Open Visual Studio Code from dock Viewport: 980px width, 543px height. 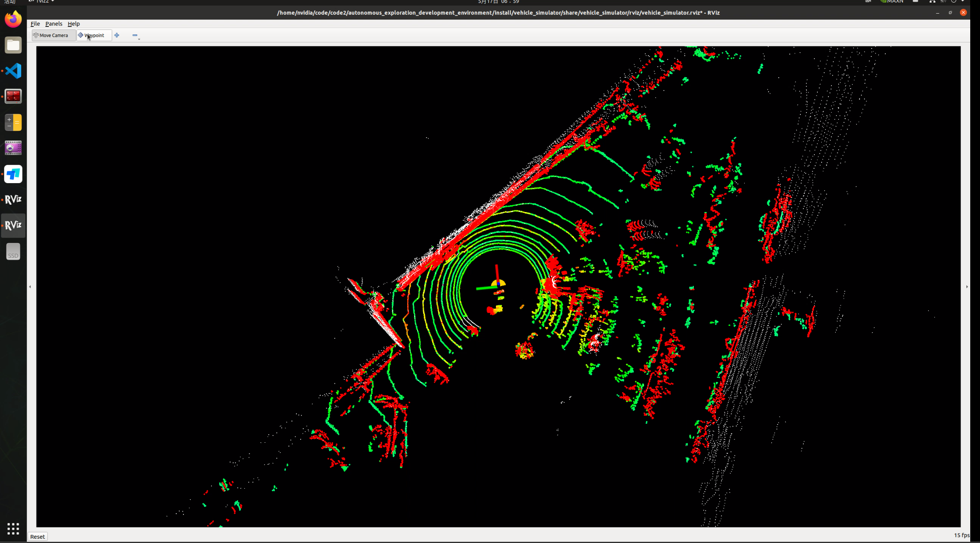click(13, 71)
